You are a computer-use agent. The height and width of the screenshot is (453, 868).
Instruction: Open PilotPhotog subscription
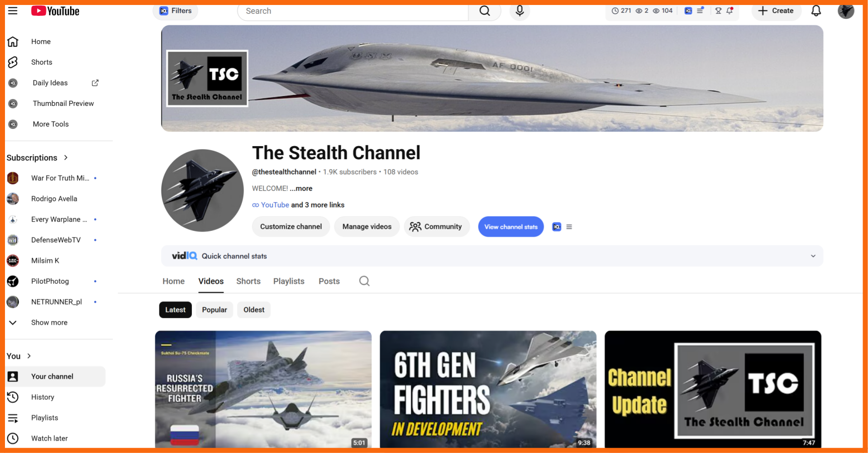tap(55, 281)
